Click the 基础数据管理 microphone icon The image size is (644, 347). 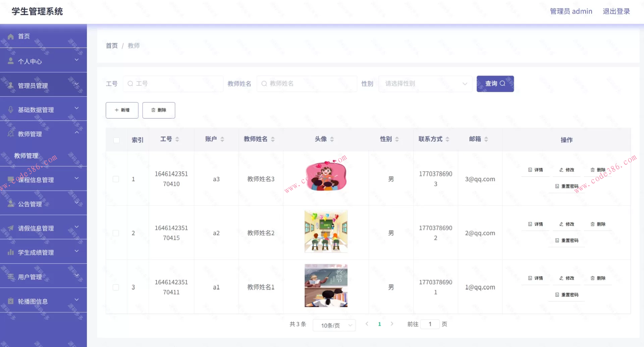10,109
